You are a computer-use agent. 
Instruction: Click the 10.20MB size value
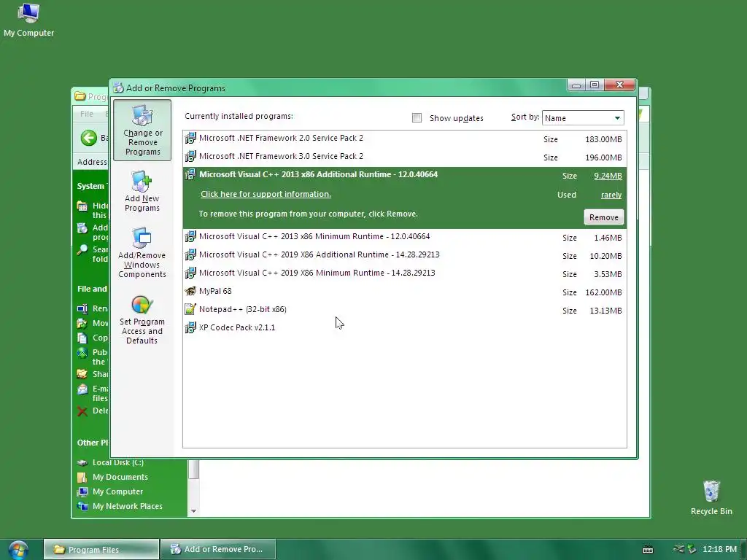[x=605, y=256]
